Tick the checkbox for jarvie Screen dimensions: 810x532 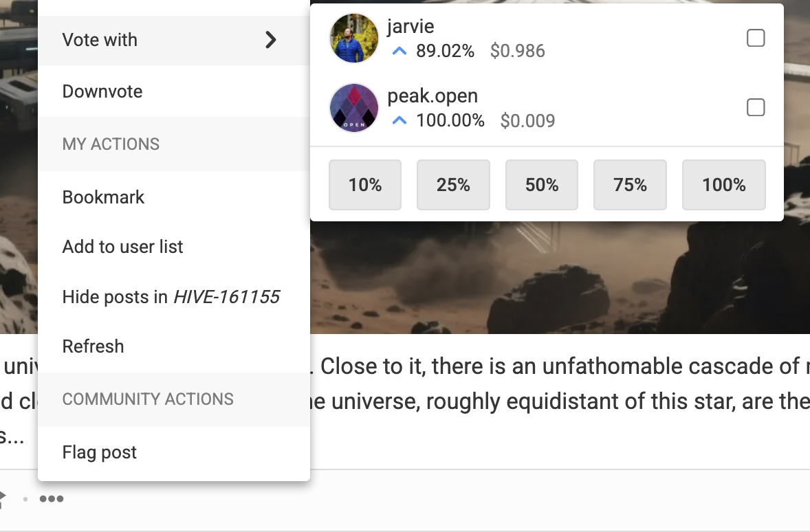coord(756,38)
